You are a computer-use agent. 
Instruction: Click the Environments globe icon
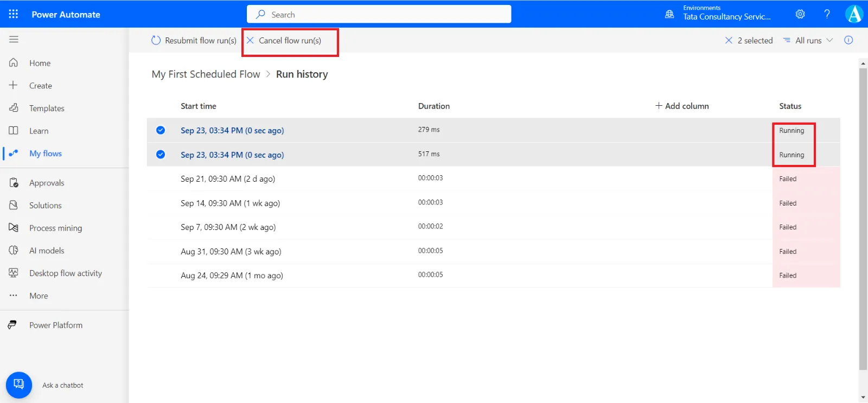669,14
